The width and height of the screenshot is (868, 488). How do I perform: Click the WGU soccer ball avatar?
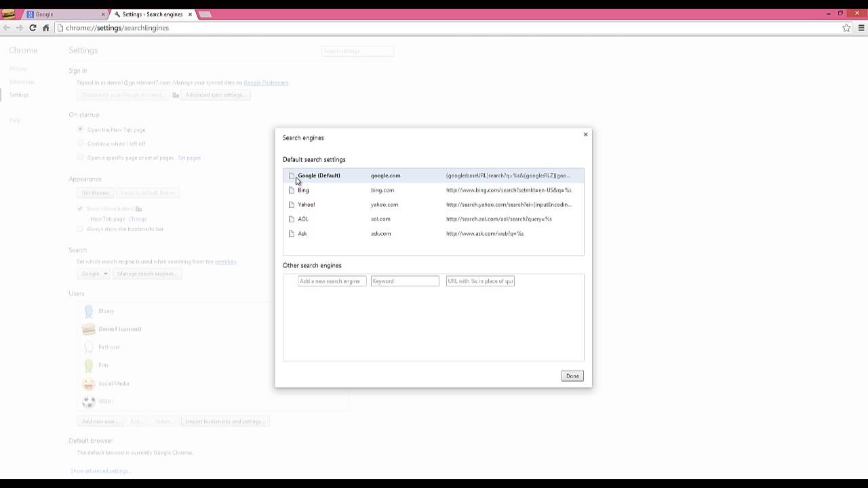[88, 401]
